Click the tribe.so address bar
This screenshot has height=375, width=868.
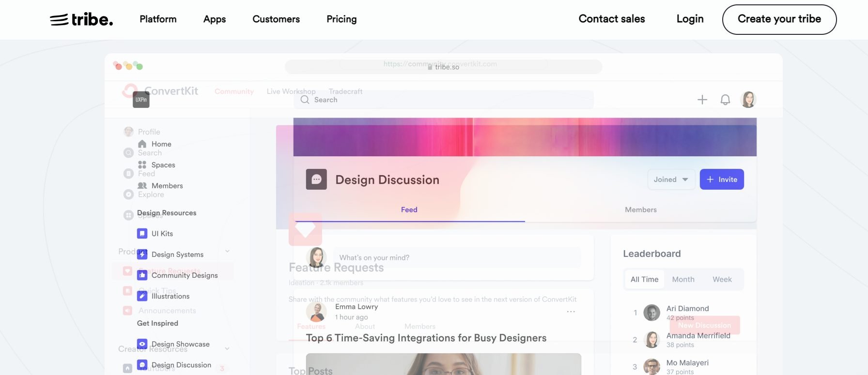444,67
